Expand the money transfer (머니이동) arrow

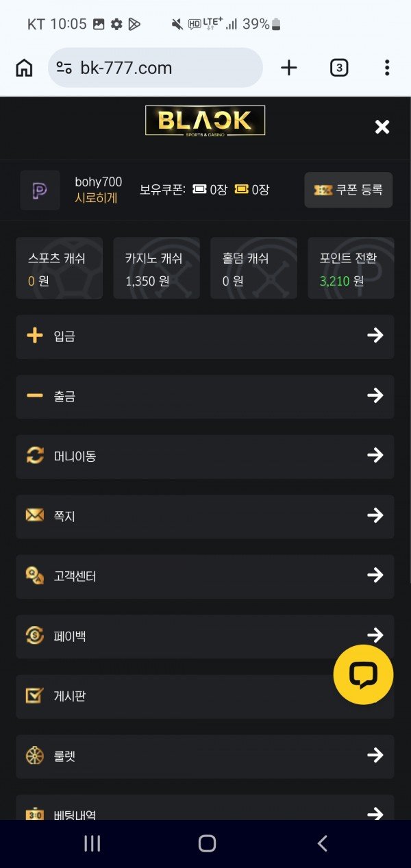[x=375, y=456]
